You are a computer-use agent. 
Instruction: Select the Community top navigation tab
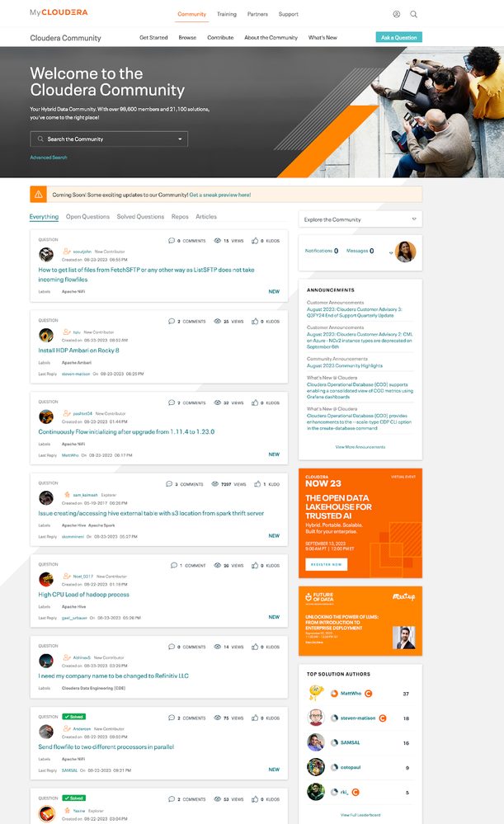tap(192, 14)
